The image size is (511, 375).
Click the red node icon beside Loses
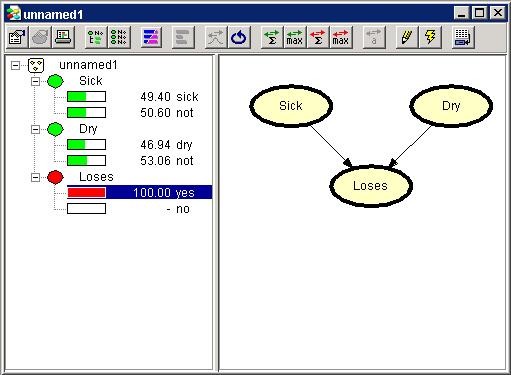coord(55,177)
